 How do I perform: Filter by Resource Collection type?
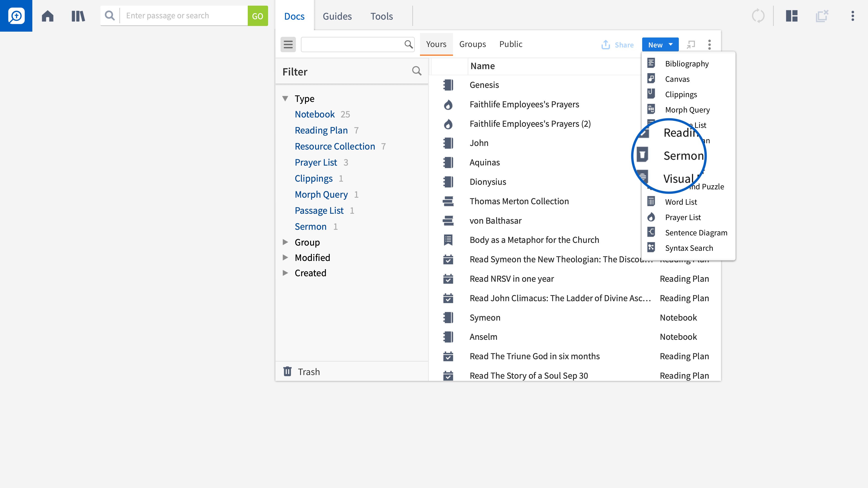[x=335, y=146]
